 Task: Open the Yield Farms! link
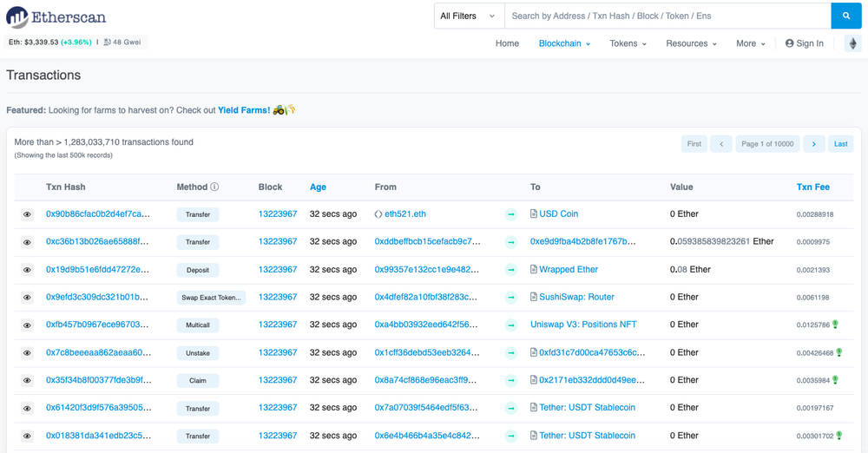pos(244,110)
